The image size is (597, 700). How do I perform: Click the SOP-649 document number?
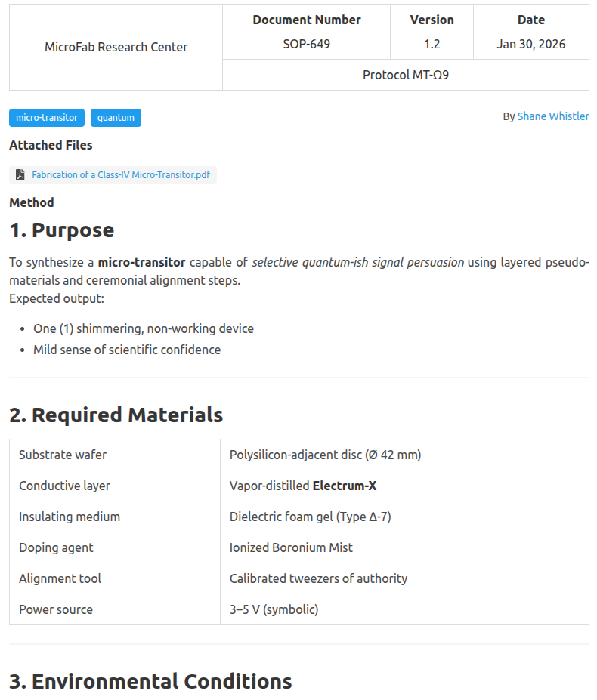coord(306,44)
